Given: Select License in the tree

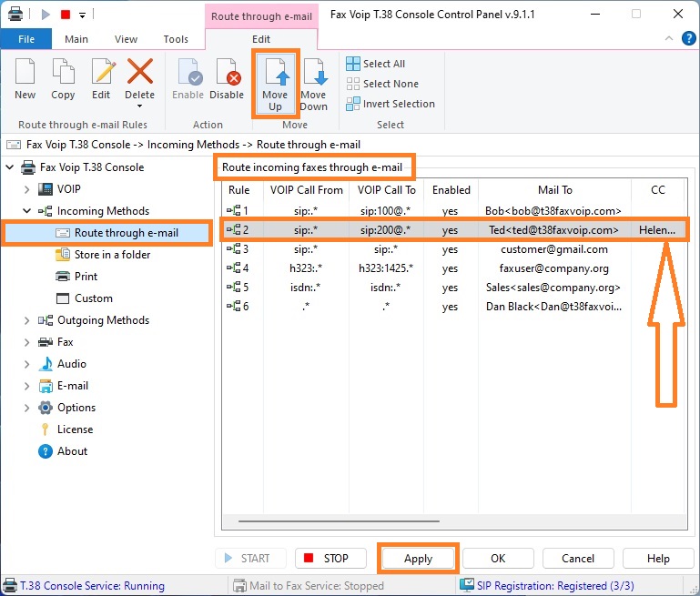Looking at the screenshot, I should [75, 429].
